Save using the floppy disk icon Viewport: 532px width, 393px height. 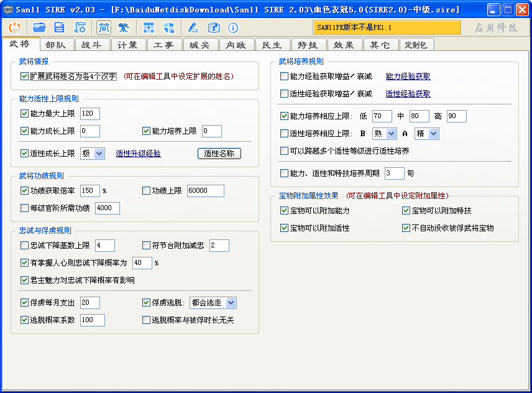(x=59, y=27)
